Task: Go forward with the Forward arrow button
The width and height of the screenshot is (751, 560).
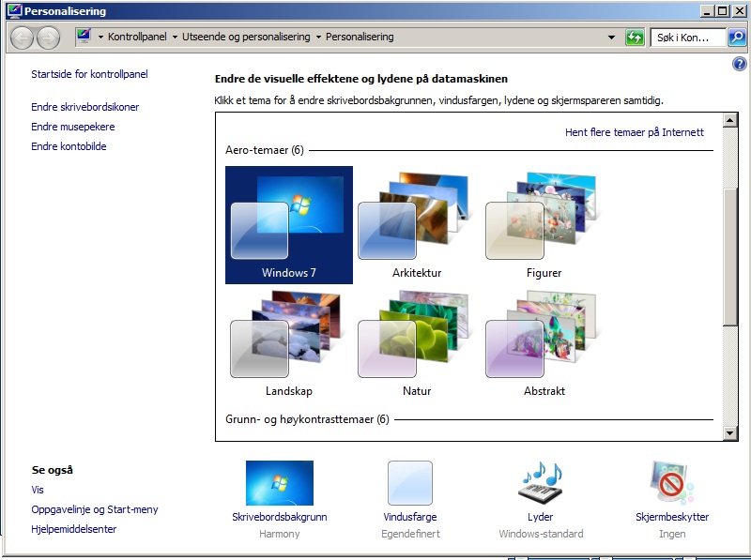Action: point(49,38)
